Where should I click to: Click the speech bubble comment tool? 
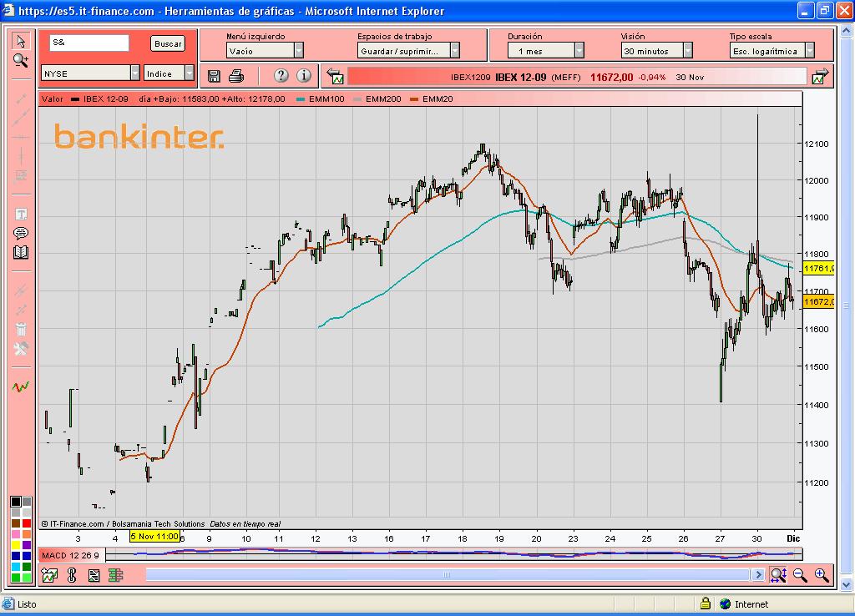point(21,233)
